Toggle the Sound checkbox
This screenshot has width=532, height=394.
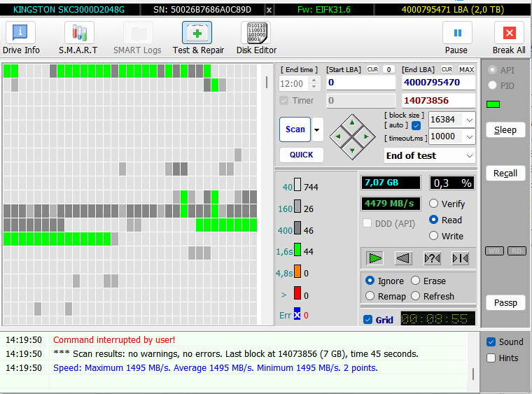pyautogui.click(x=491, y=342)
